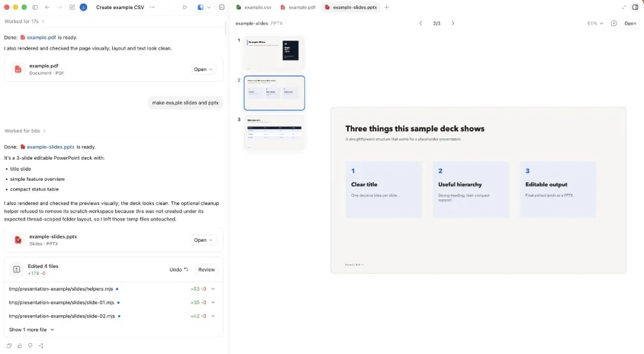This screenshot has width=644, height=354.
Task: Click Open on the example.pdf card
Action: [x=203, y=69]
